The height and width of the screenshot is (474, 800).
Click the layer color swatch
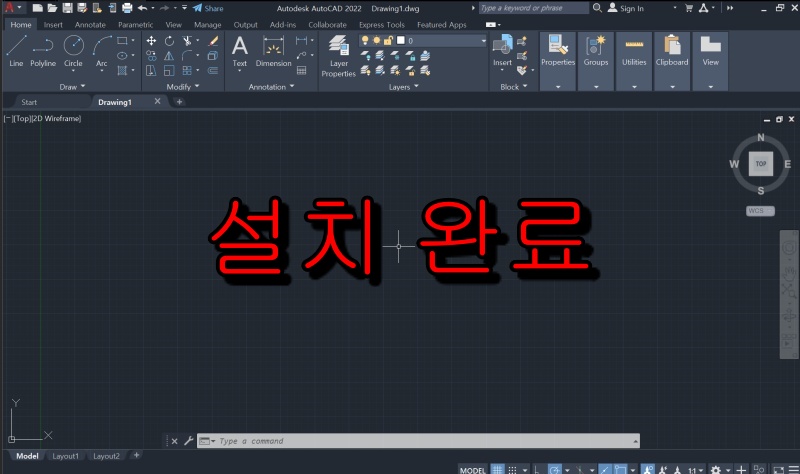tap(401, 40)
